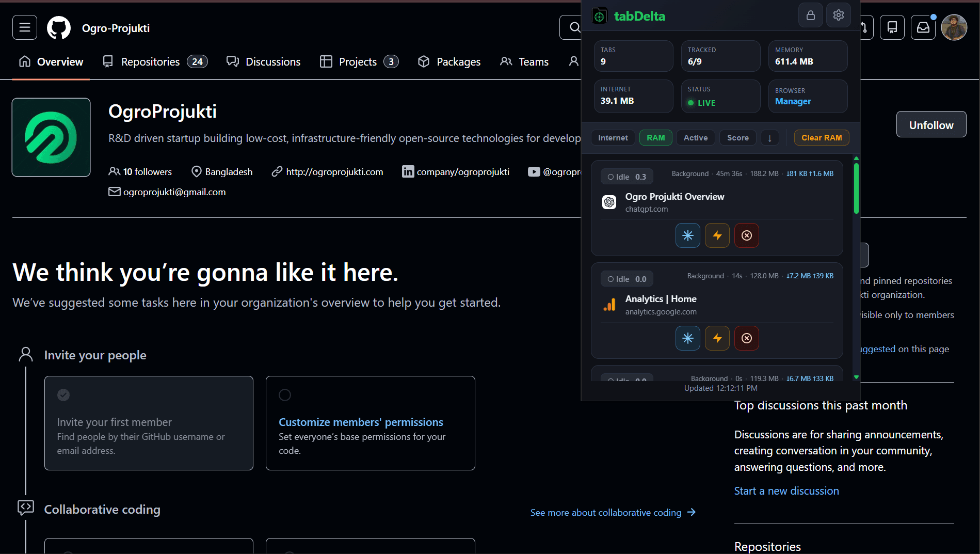Viewport: 980px width, 554px height.
Task: Open the company/ogroprojukti LinkedIn link
Action: click(x=463, y=171)
